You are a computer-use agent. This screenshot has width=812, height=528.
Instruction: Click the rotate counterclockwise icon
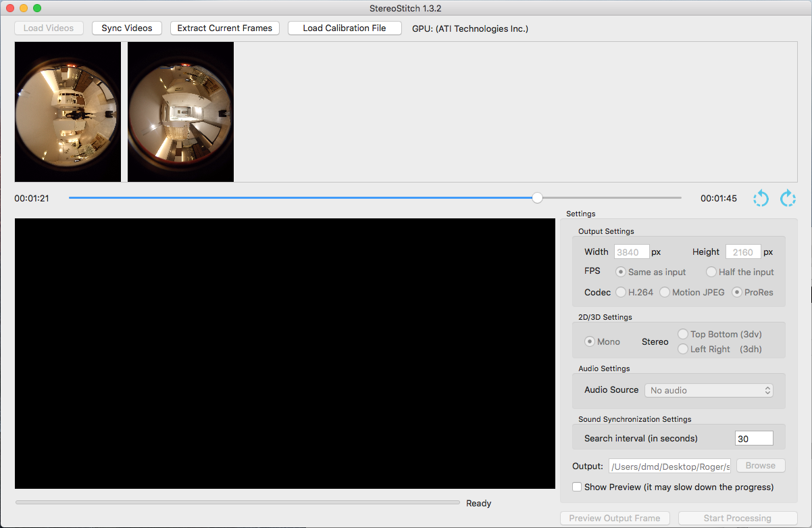(x=761, y=198)
